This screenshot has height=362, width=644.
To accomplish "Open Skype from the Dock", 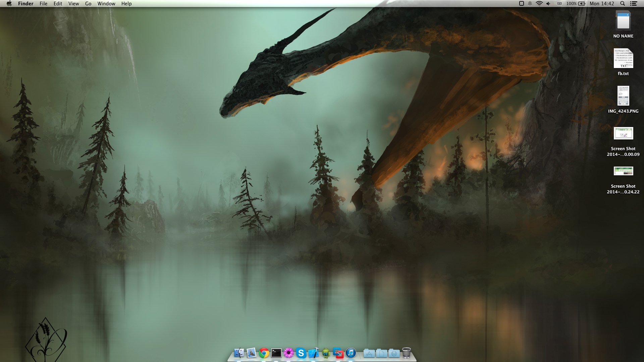I will (301, 353).
